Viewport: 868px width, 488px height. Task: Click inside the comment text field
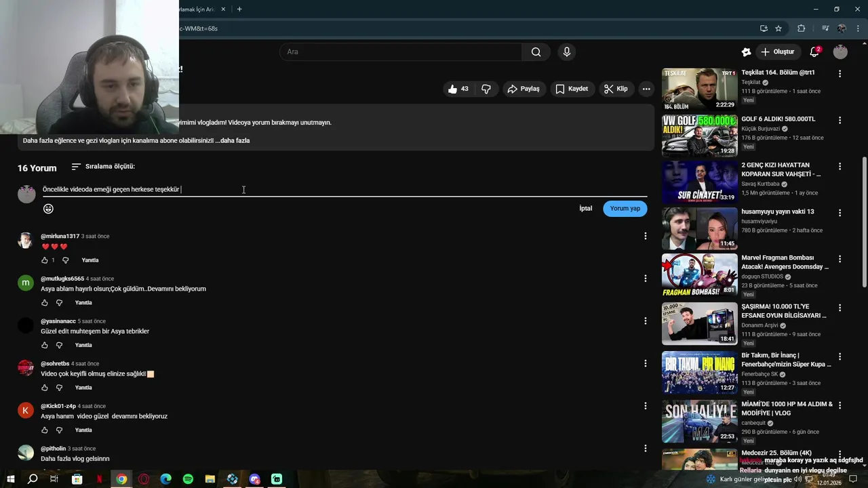(344, 190)
